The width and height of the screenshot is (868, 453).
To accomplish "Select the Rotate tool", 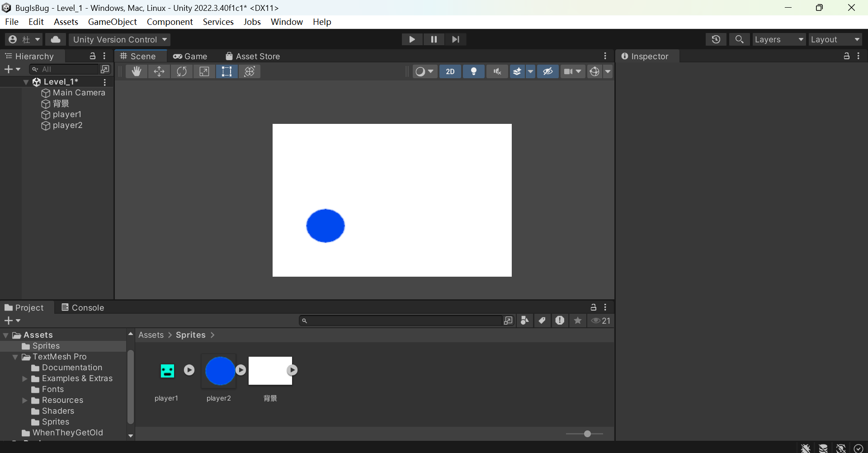I will click(182, 71).
